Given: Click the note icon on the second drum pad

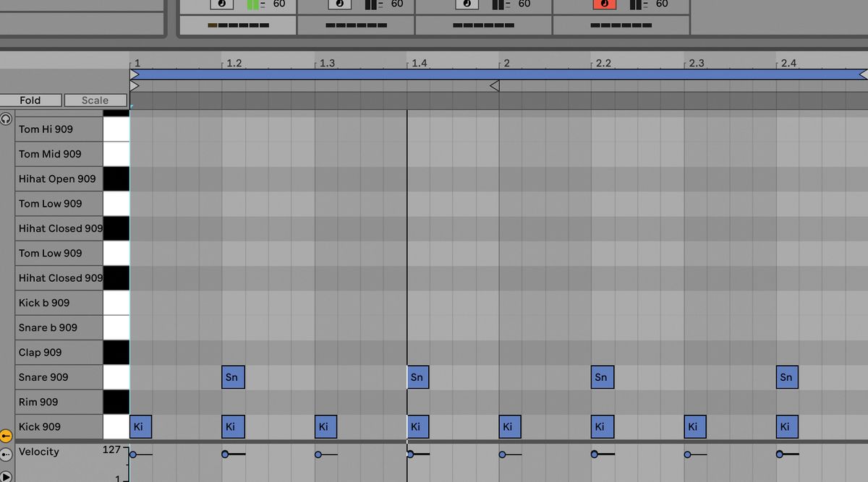Looking at the screenshot, I should pos(339,4).
